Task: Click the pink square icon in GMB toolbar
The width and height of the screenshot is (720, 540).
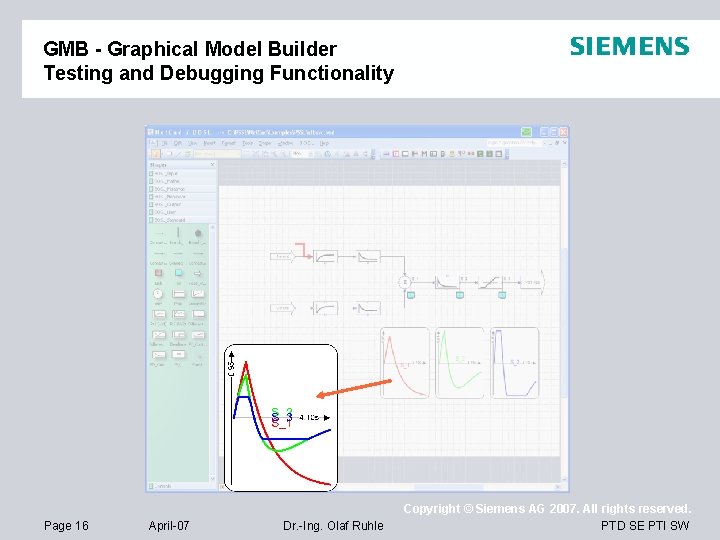Action: click(x=395, y=154)
